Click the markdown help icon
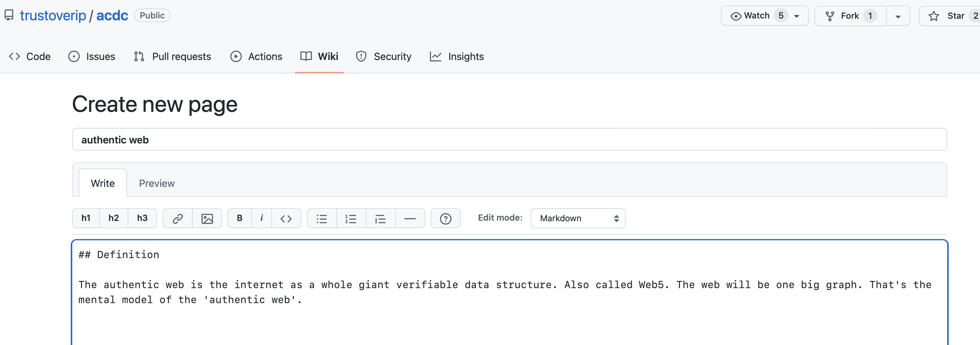The height and width of the screenshot is (345, 980). (x=446, y=218)
